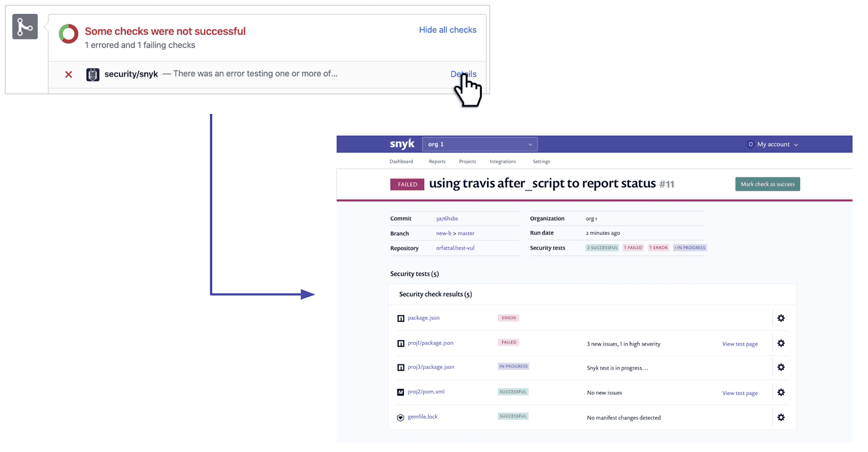Open settings gear for proj3/package.json row
The image size is (868, 452).
pos(781,367)
